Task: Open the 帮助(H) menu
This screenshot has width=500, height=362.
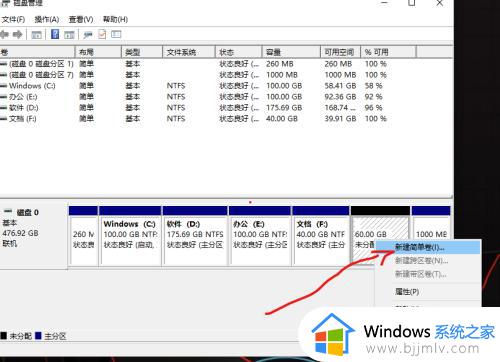Action: click(x=115, y=19)
